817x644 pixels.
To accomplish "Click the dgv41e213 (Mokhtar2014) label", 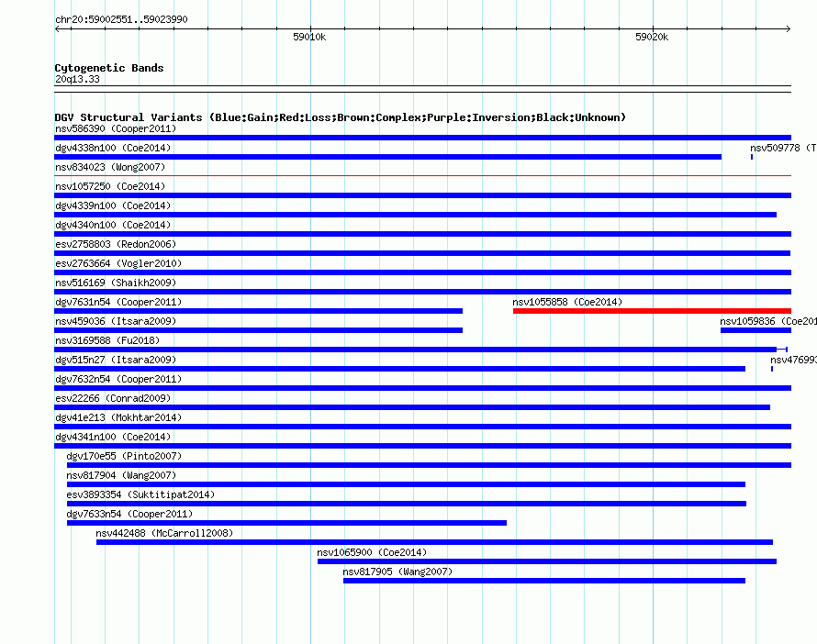I will pyautogui.click(x=118, y=417).
